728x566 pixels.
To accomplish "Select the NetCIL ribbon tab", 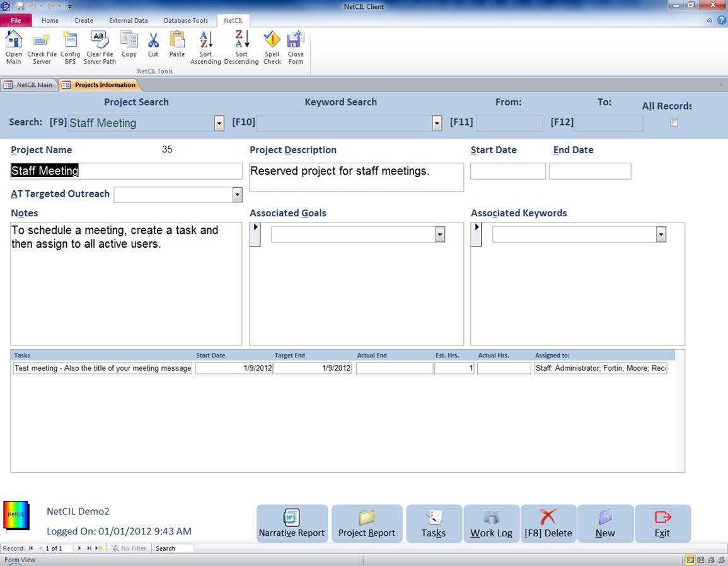I will point(233,20).
